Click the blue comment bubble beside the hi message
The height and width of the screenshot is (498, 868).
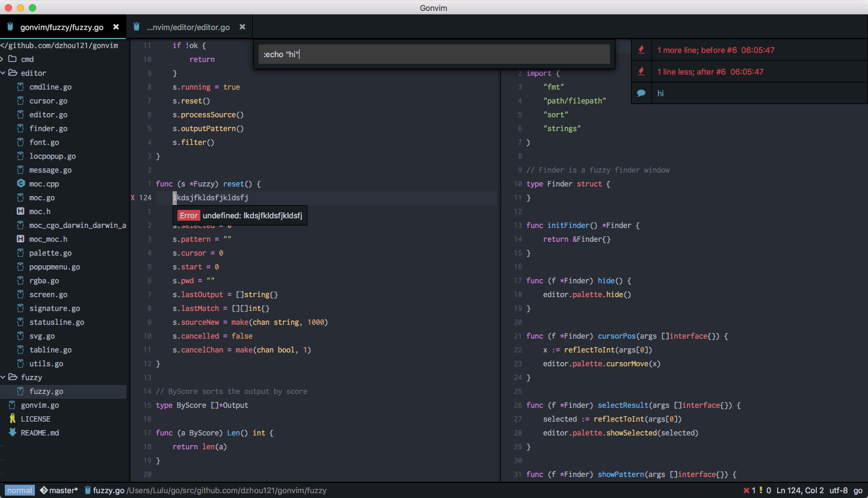(x=641, y=93)
